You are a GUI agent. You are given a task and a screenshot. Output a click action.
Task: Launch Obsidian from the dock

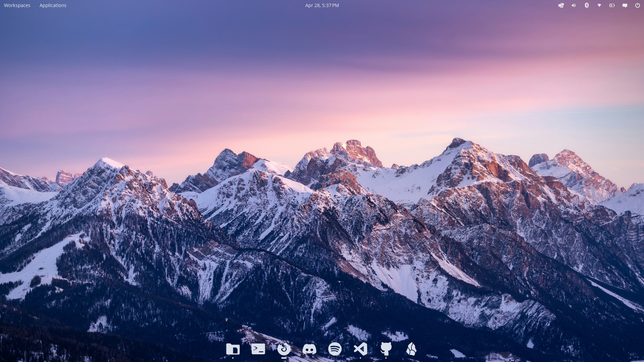point(411,349)
